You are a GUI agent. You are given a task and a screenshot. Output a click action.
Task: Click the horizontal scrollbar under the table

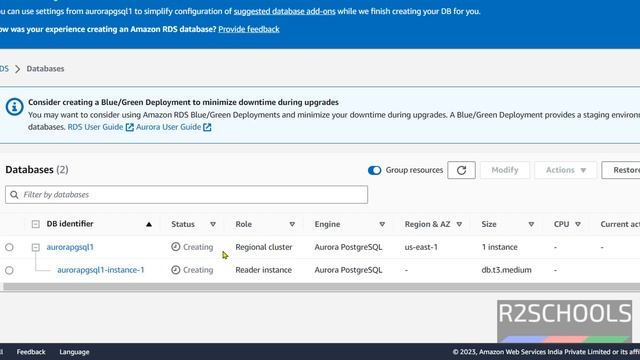click(x=322, y=287)
